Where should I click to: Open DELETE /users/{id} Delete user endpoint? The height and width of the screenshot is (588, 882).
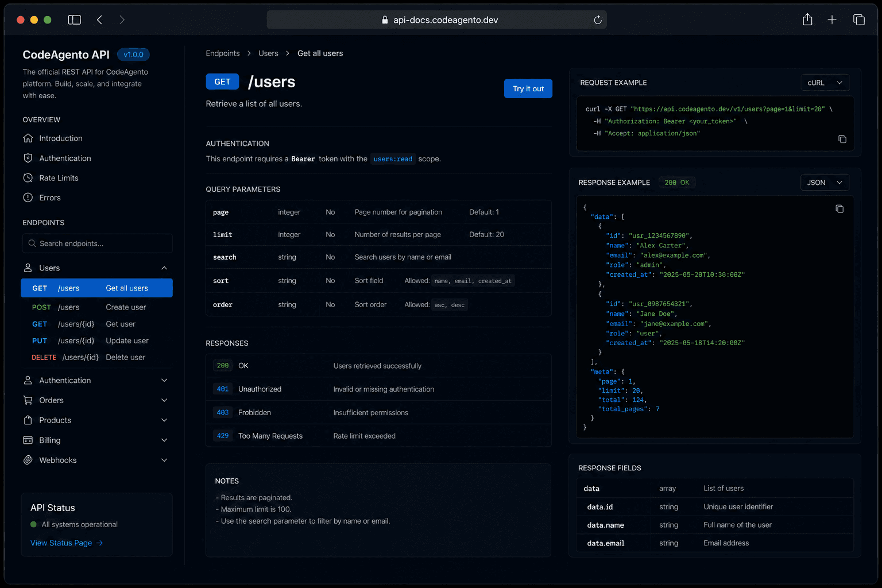pos(96,357)
